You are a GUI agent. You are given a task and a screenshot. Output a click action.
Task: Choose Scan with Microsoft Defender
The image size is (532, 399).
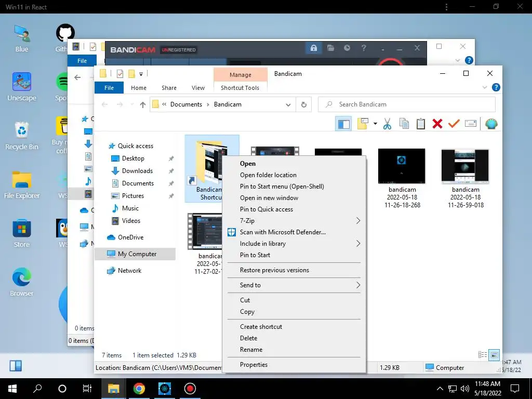tap(294, 232)
